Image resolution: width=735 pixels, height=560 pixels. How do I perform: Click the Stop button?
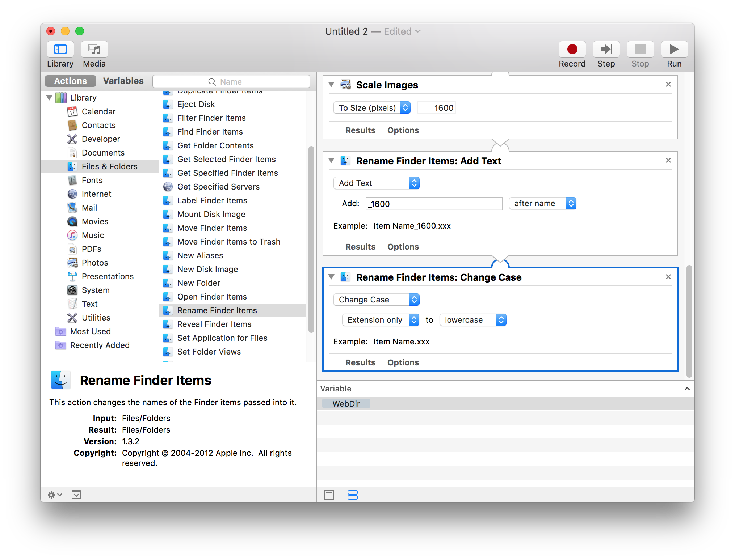[640, 49]
